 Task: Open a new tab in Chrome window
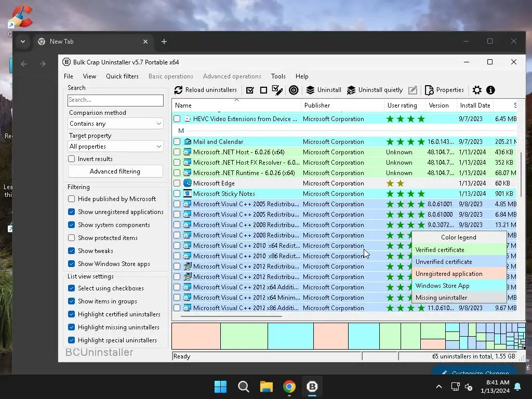click(x=164, y=42)
